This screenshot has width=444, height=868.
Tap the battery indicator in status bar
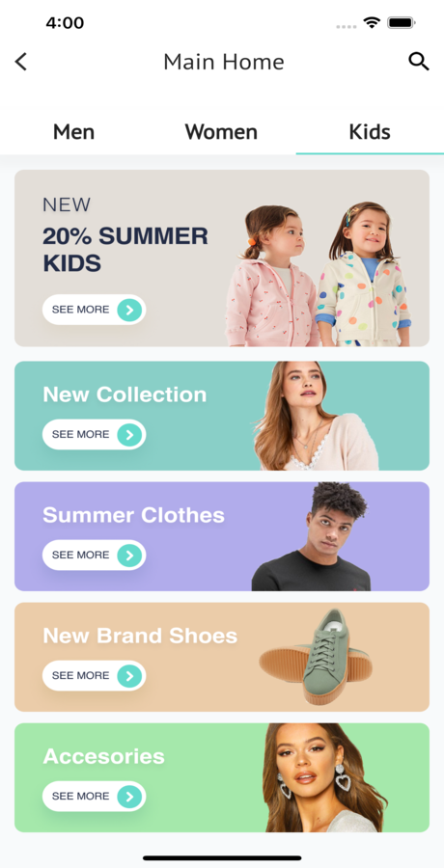tap(402, 23)
